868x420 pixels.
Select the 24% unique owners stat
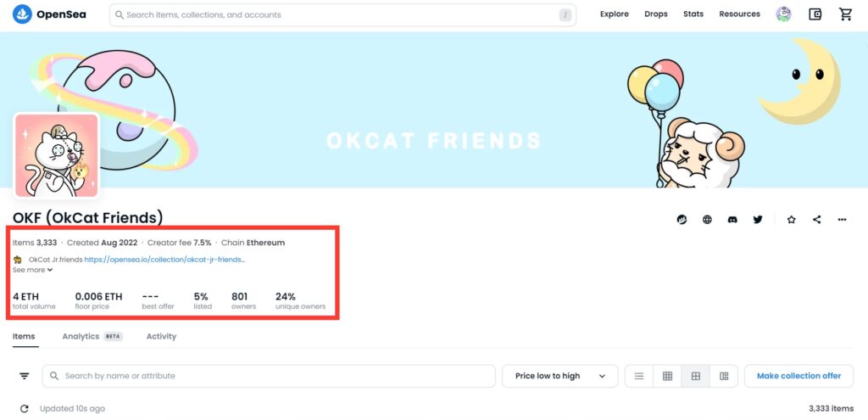300,300
